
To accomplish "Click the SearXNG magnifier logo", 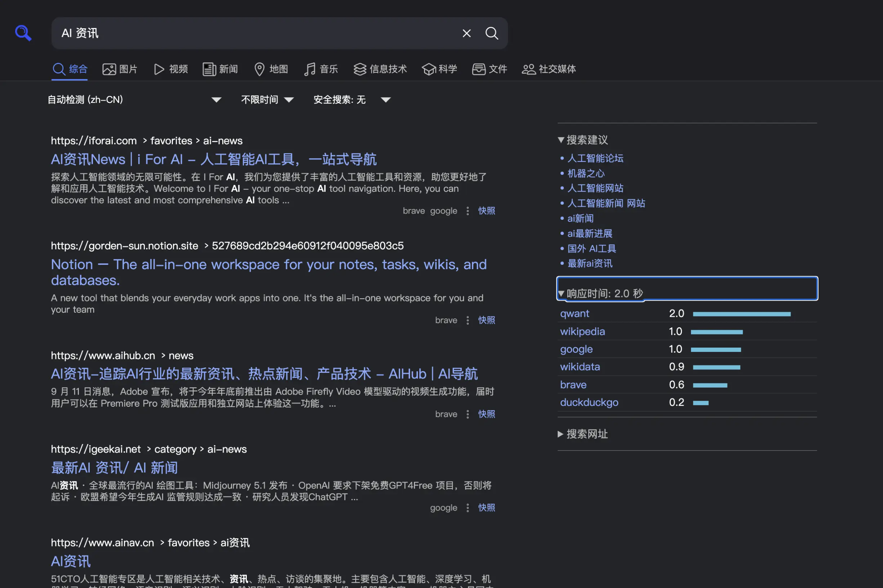I will point(23,33).
